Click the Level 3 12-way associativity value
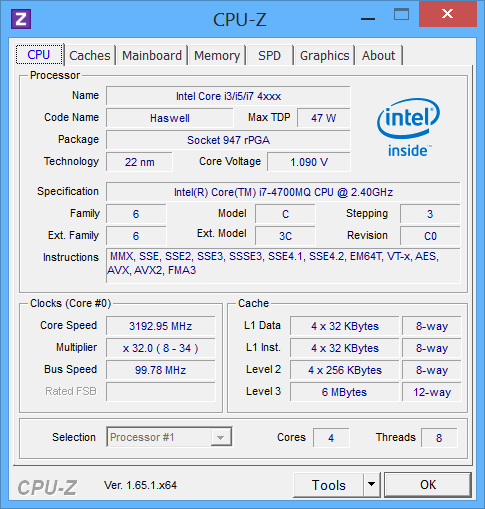The width and height of the screenshot is (485, 509). [x=432, y=392]
